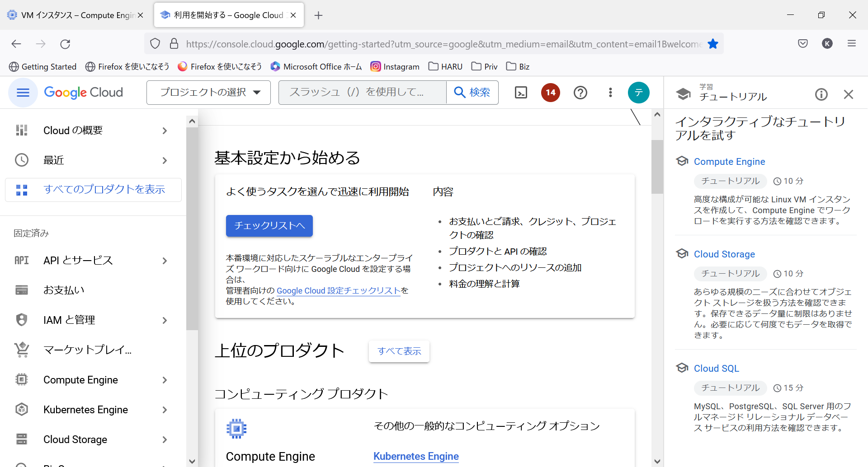868x467 pixels.
Task: Click Firefox tracking protection shield icon
Action: [x=155, y=44]
